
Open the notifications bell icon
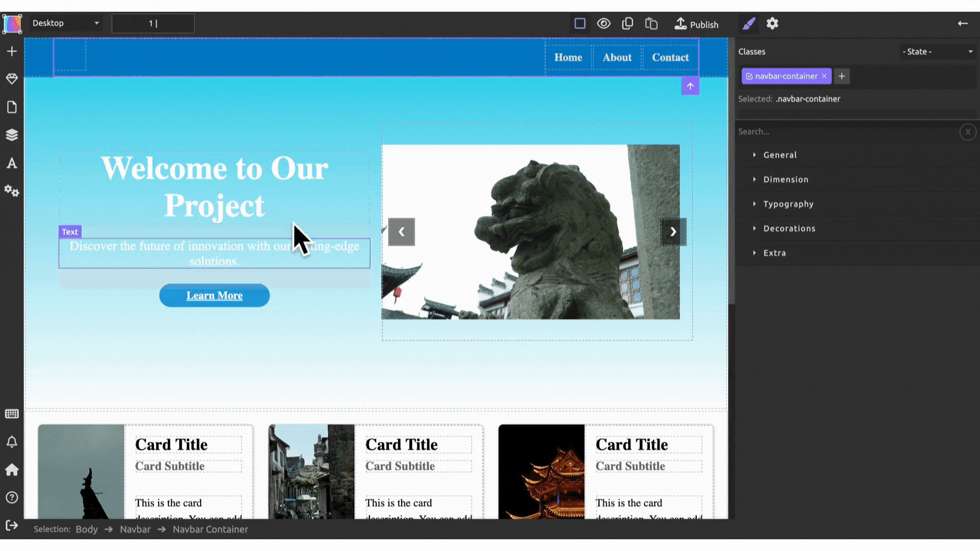(12, 442)
